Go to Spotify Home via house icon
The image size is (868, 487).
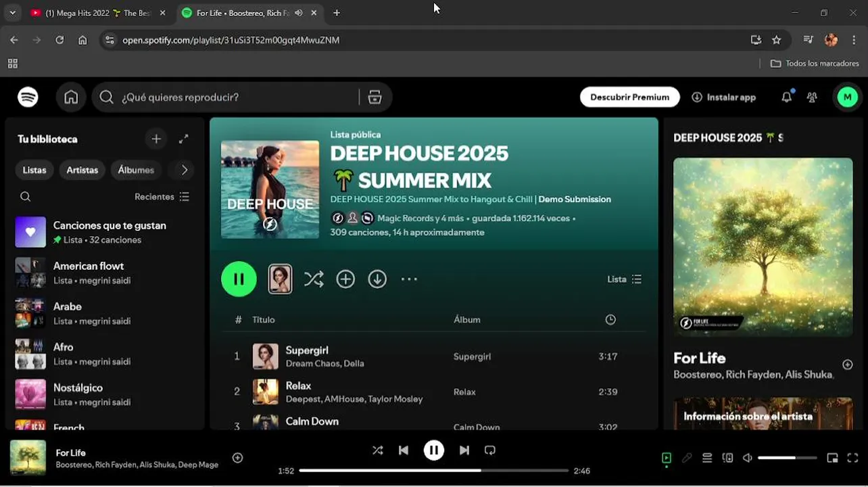point(71,97)
